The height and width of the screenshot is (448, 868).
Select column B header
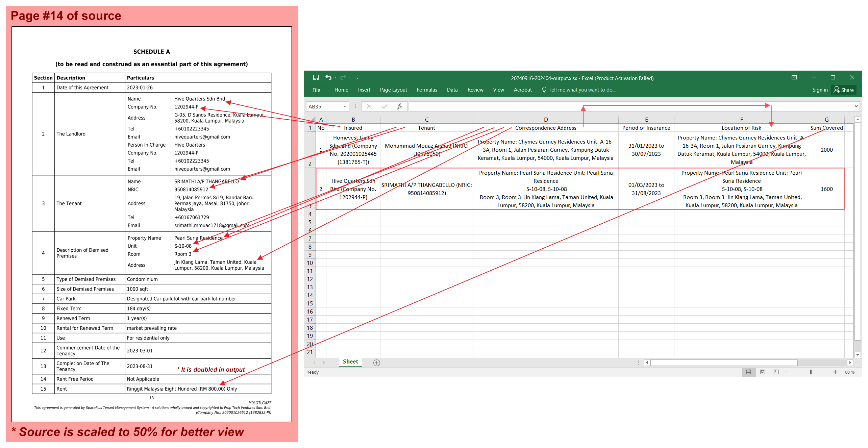point(353,120)
